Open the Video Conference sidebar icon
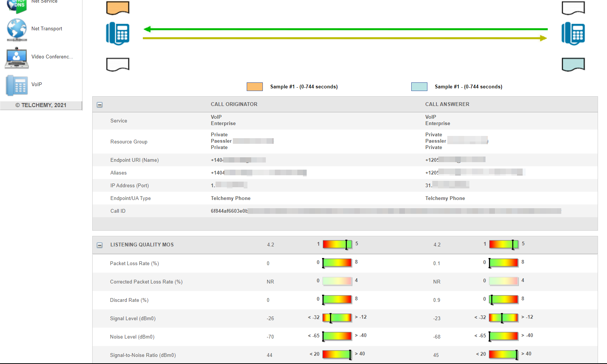 pyautogui.click(x=16, y=57)
